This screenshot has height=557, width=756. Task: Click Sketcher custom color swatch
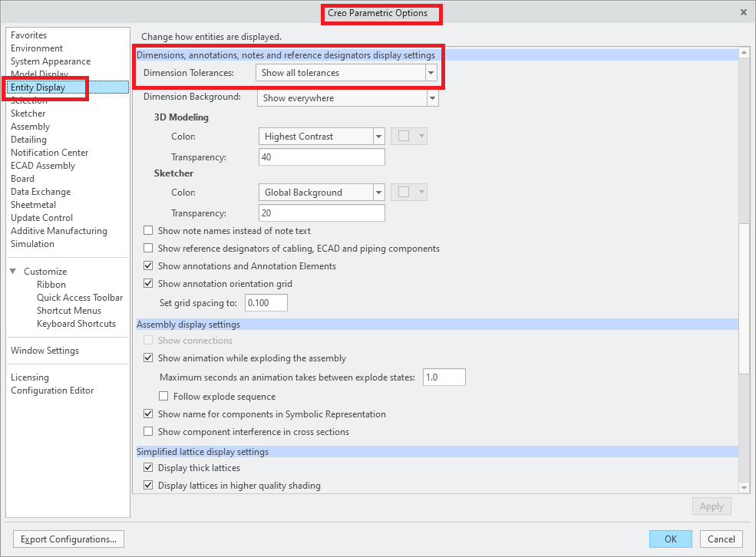click(409, 193)
